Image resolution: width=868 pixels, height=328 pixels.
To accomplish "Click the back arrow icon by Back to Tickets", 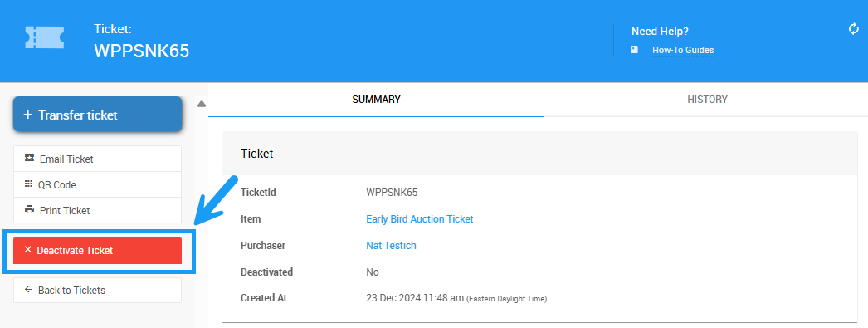I will coord(29,289).
